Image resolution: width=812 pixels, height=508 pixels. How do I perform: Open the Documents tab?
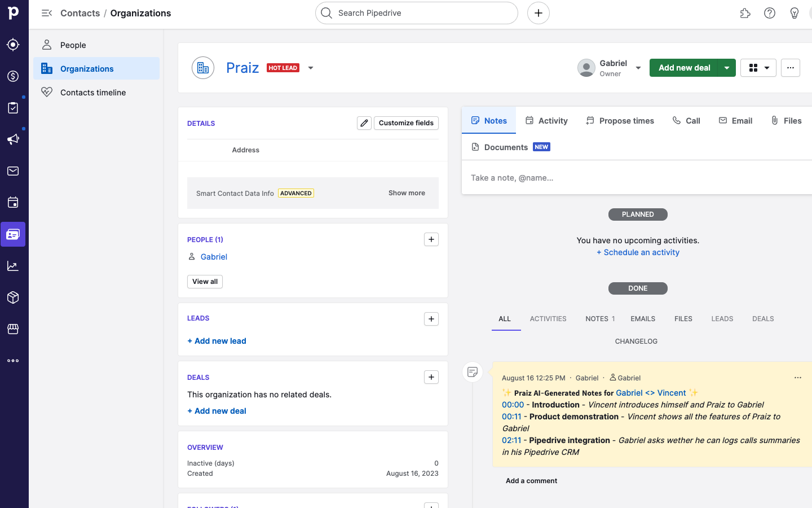coord(510,147)
